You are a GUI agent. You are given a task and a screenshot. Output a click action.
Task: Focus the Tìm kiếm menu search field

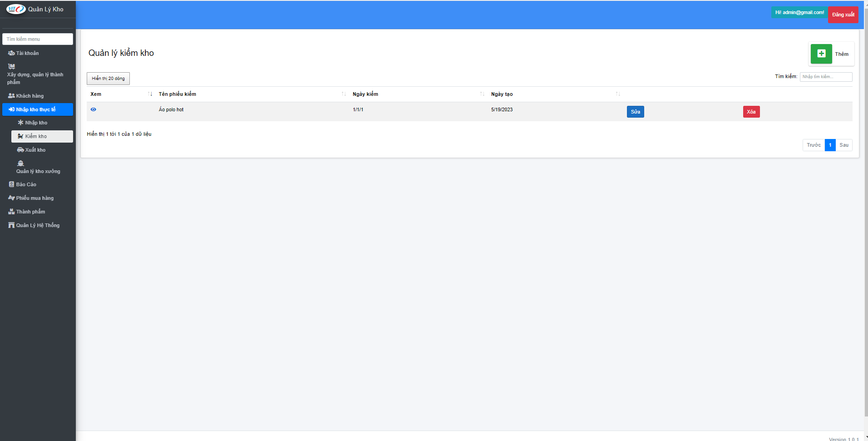pos(38,39)
